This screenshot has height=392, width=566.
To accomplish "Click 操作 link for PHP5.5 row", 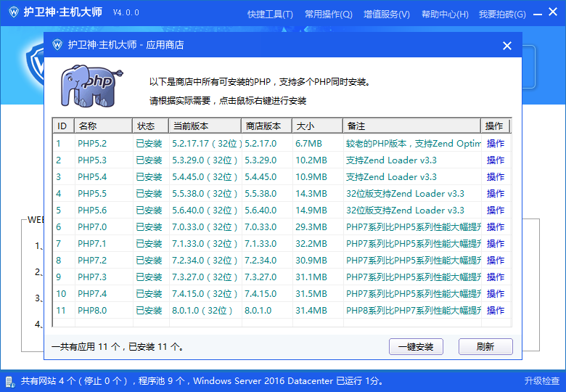I will pyautogui.click(x=495, y=194).
